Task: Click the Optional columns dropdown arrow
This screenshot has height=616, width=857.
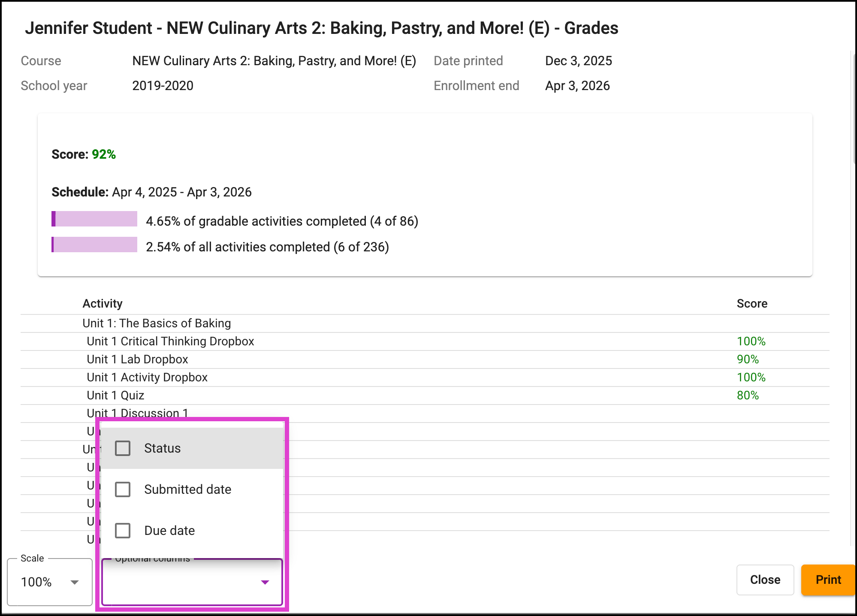Action: [x=265, y=582]
